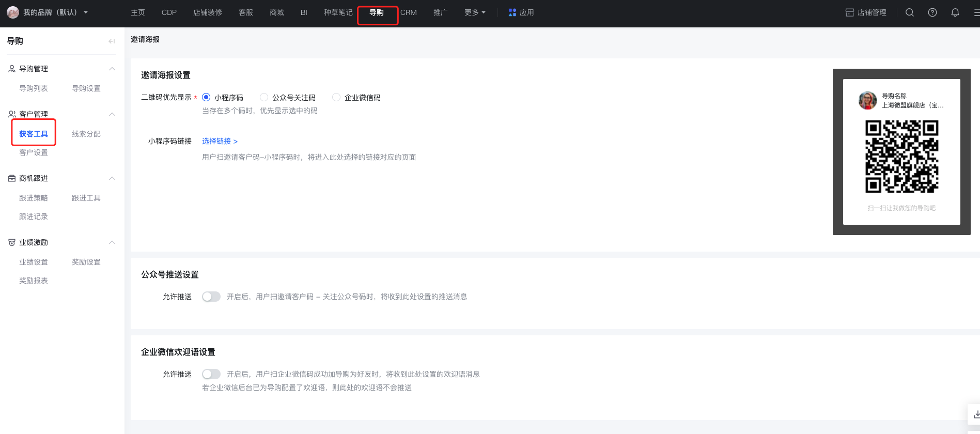Collapse the 业绩激励 section chevron
Screen dimensions: 980x434
click(x=112, y=242)
